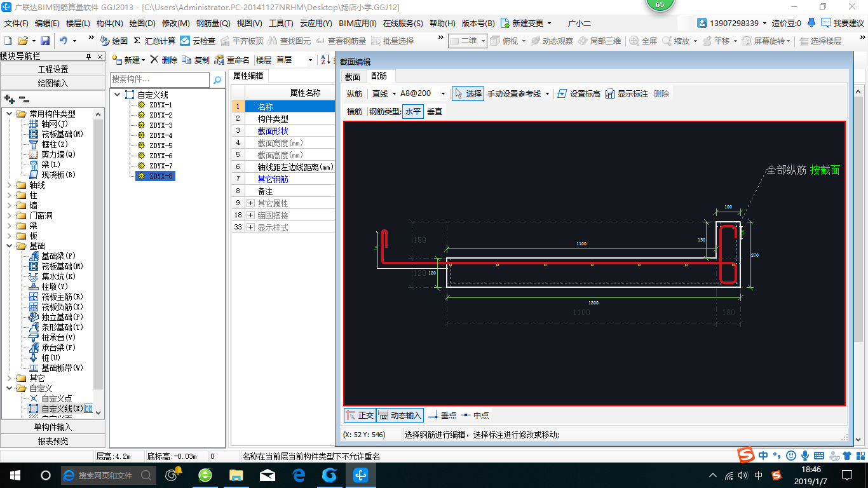Select 框柱(Z) tree item
Image resolution: width=868 pixels, height=488 pixels.
click(49, 144)
